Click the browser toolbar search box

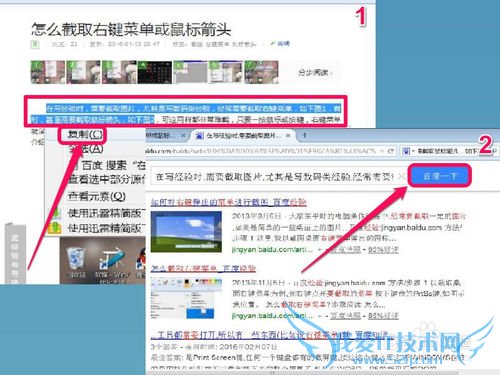click(x=448, y=151)
